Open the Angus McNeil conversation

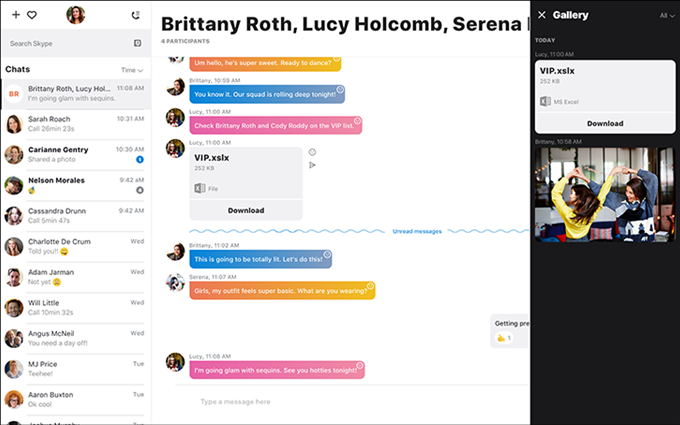click(76, 338)
